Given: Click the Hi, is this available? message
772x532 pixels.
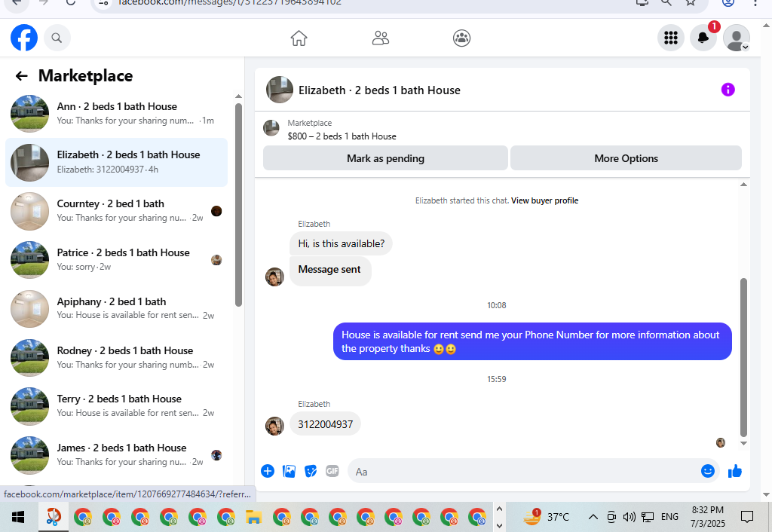Looking at the screenshot, I should click(341, 243).
